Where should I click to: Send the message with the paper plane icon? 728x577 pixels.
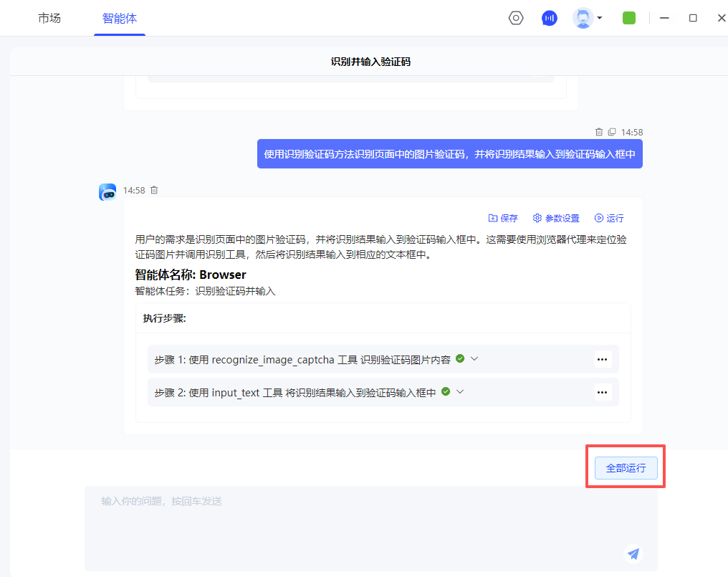[633, 553]
